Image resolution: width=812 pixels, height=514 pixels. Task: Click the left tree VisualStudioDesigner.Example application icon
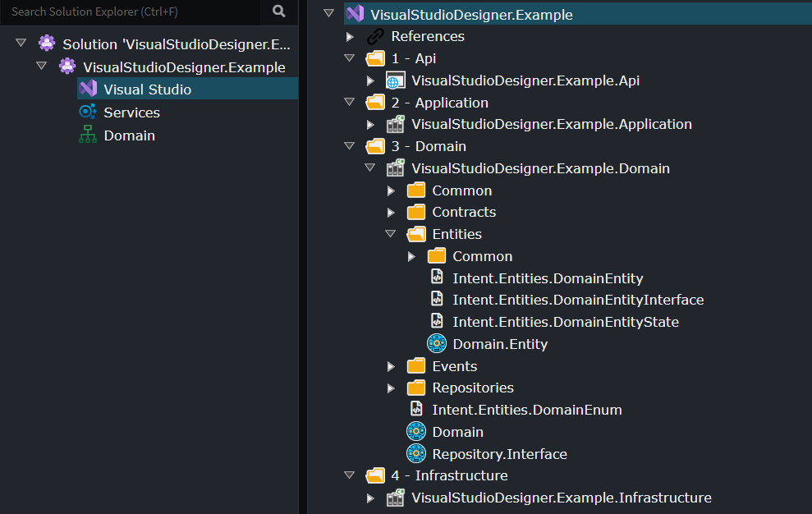tap(67, 67)
